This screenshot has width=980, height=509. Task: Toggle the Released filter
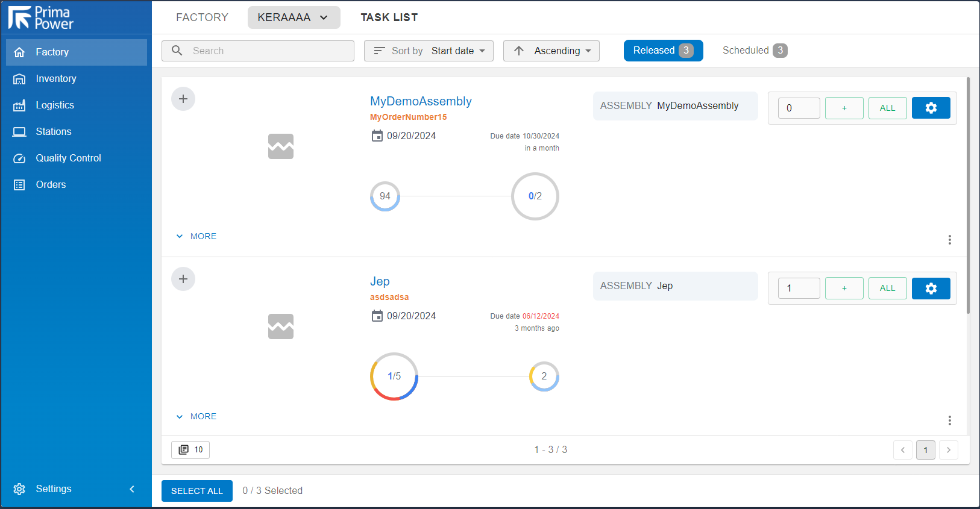(x=663, y=51)
